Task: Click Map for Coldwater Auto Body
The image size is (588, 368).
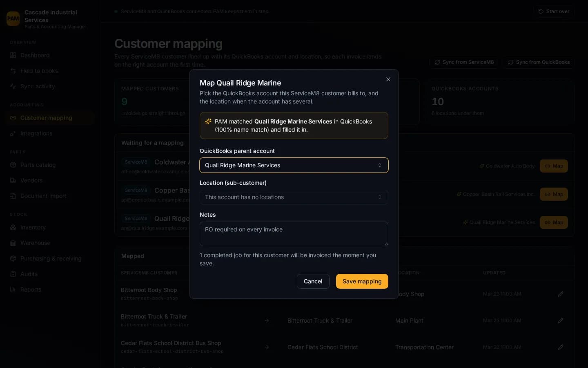Action: tap(554, 166)
